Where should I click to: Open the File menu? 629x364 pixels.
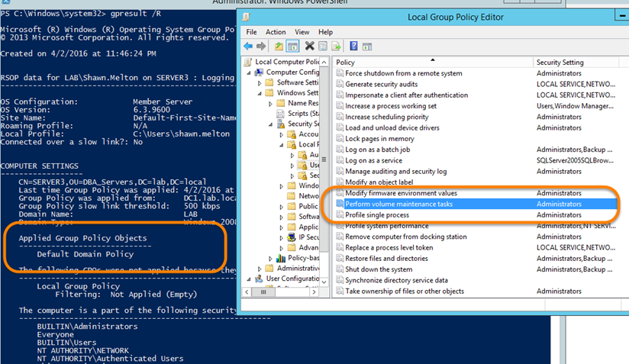251,32
